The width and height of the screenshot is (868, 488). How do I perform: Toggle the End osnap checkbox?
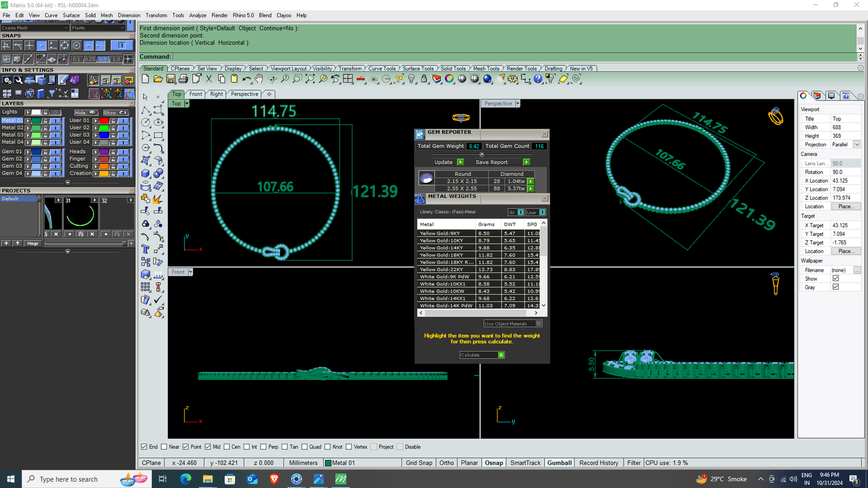[x=144, y=447]
